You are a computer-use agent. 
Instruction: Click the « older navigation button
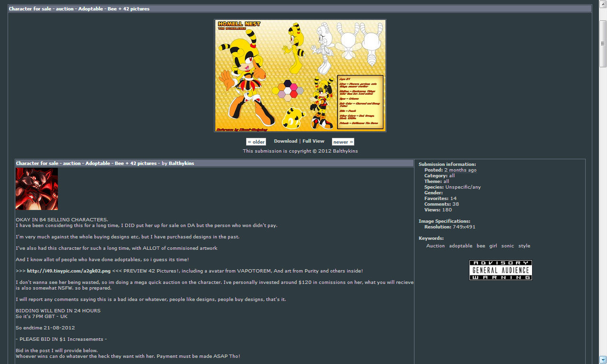256,142
